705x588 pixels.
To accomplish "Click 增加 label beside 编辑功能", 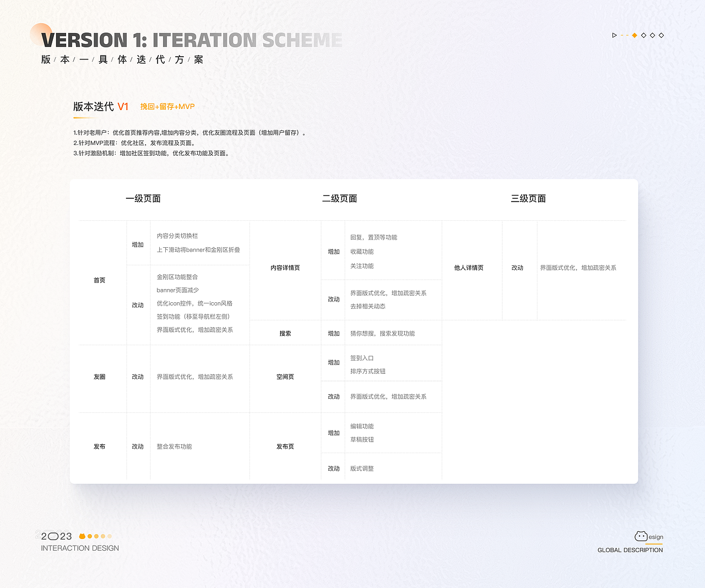I will coord(334,433).
